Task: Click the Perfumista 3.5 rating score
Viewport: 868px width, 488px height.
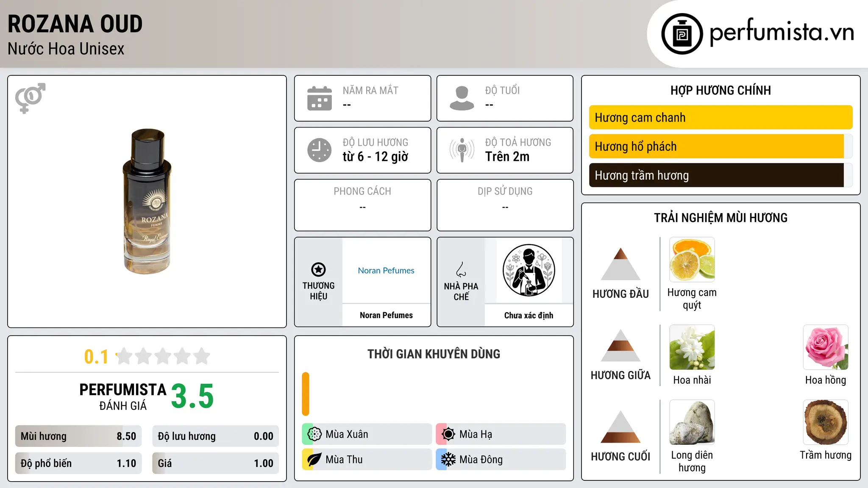Action: click(192, 396)
